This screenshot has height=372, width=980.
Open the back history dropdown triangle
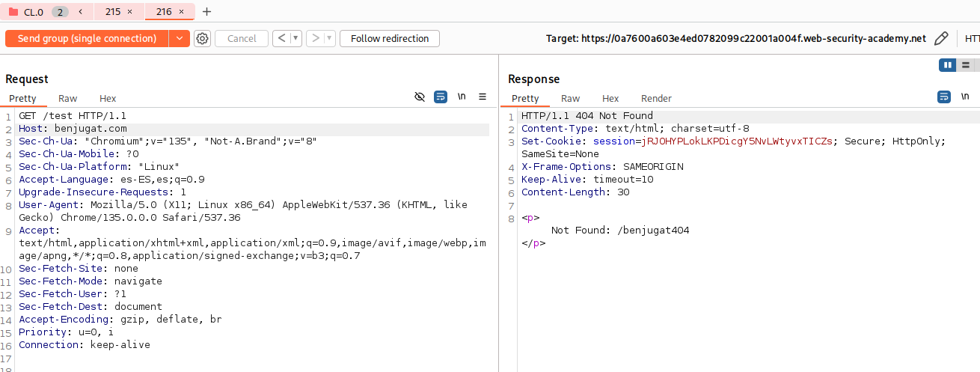[x=295, y=38]
